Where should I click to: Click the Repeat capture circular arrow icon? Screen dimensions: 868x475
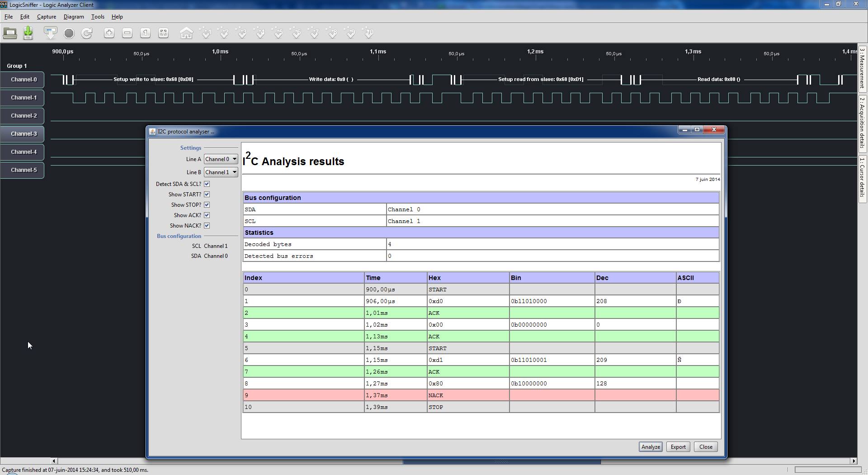[87, 33]
